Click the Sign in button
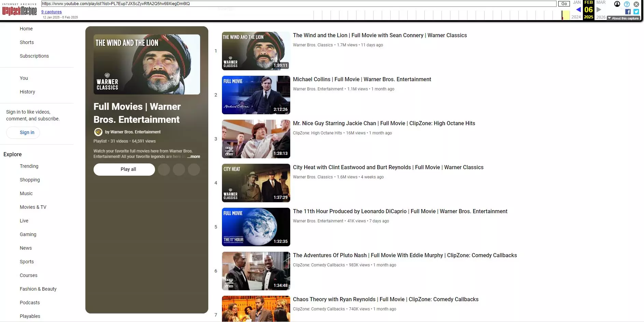 pos(23,132)
